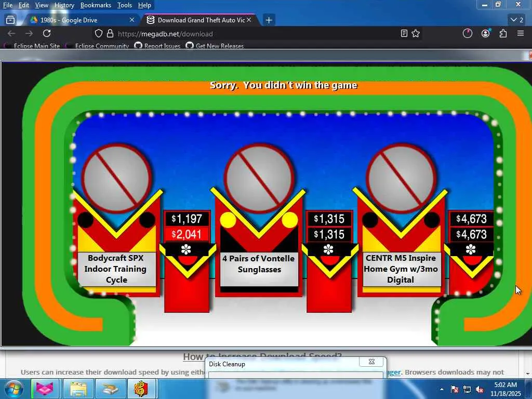Image resolution: width=532 pixels, height=399 pixels.
Task: Open the View menu
Action: coord(42,5)
